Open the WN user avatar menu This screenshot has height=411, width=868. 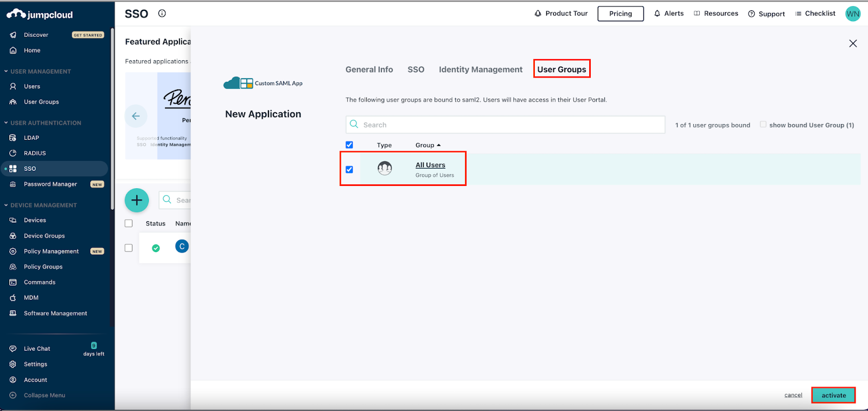(x=853, y=14)
